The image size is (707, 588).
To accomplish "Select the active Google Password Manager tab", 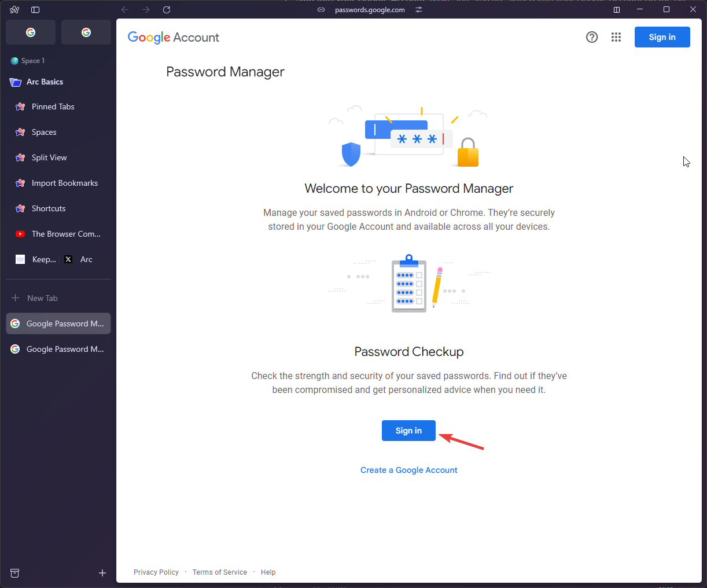I will click(x=58, y=324).
